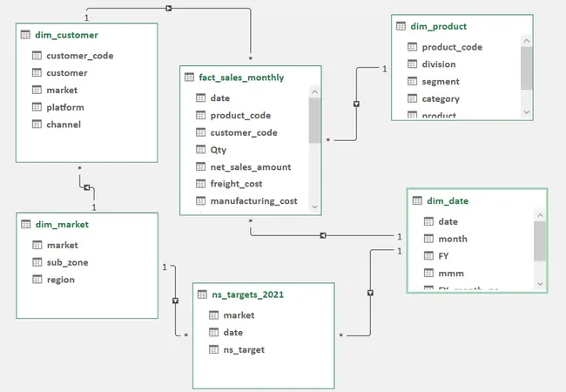Click column icon beside mmm field
566x392 pixels.
428,273
